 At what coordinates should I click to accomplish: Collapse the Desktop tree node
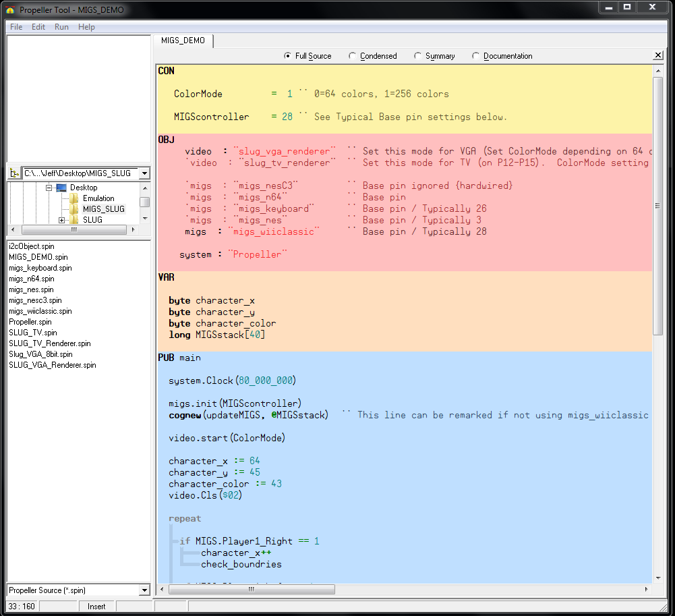tap(49, 188)
